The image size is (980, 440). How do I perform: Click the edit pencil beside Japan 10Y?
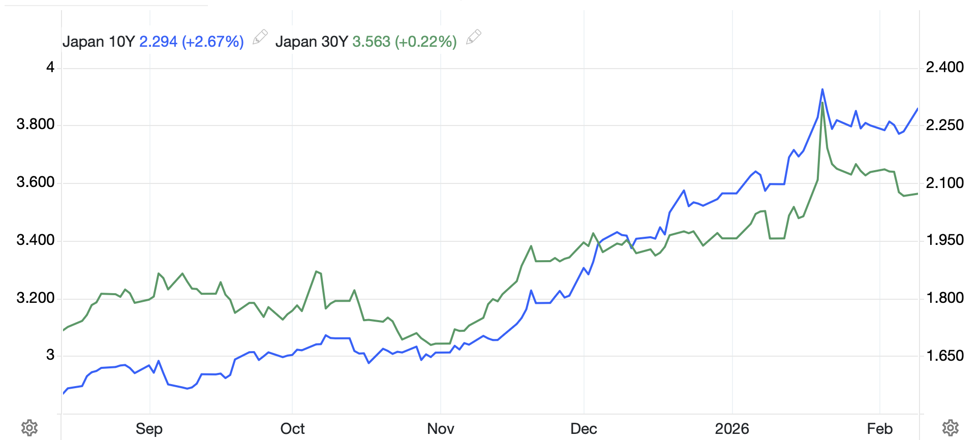(260, 37)
